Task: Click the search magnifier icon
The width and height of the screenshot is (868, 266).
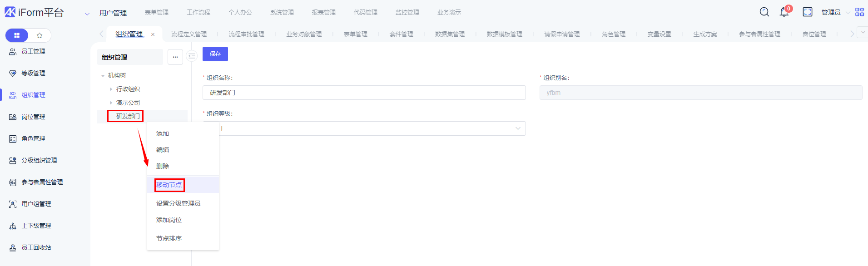Action: pyautogui.click(x=764, y=12)
